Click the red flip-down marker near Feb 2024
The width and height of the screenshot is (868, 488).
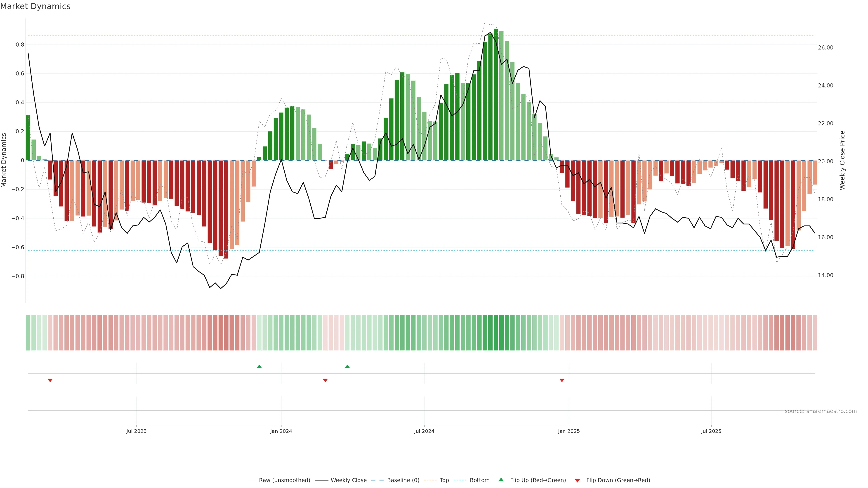point(325,380)
